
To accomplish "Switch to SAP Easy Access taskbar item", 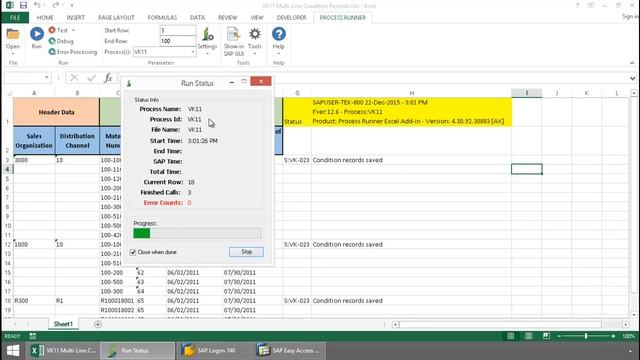I will pos(289,351).
